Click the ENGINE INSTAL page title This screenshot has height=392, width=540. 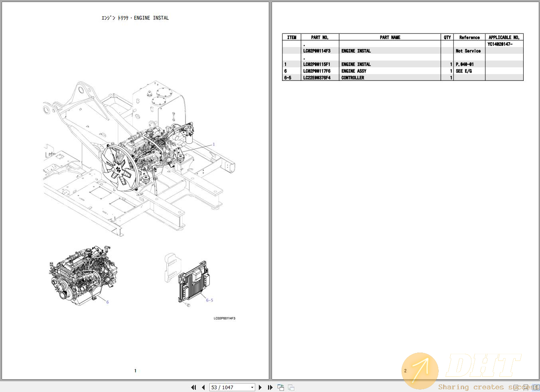coord(135,18)
